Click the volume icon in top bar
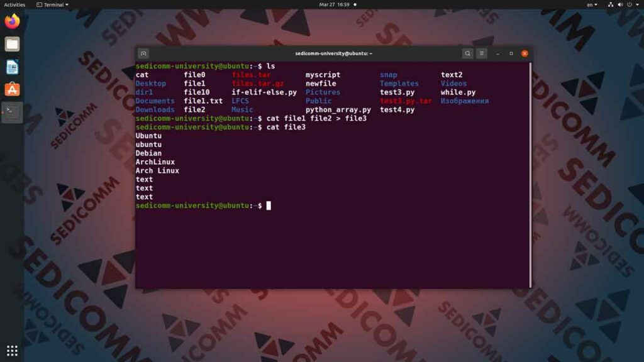The image size is (644, 362). 620,4
